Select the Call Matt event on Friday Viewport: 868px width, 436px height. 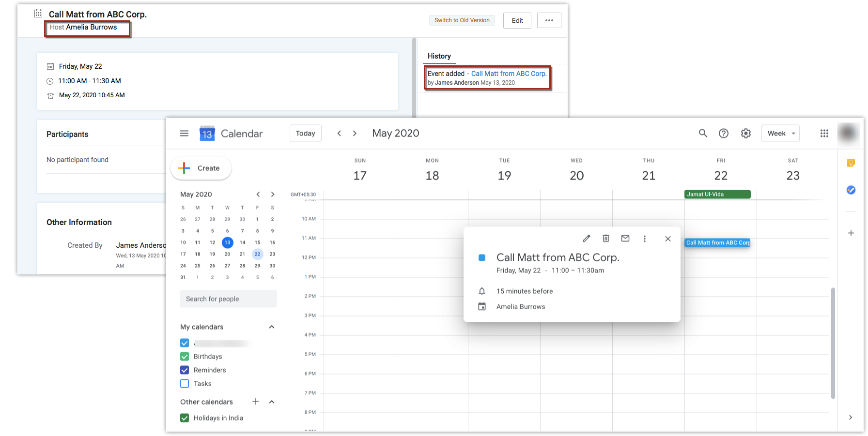(x=717, y=243)
